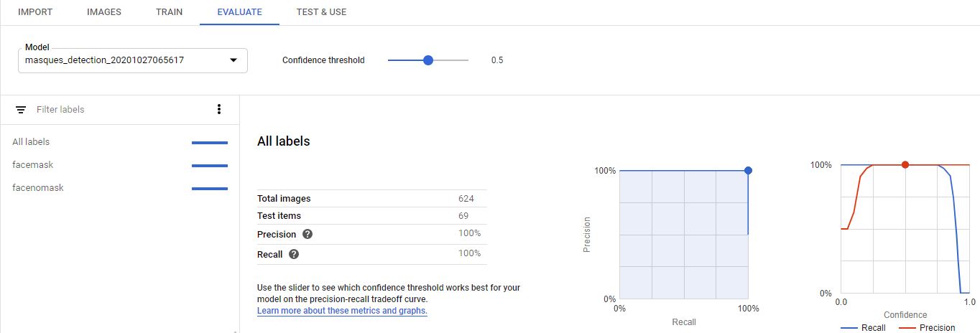The image size is (980, 333).
Task: Open Learn more about these metrics link
Action: coord(342,311)
